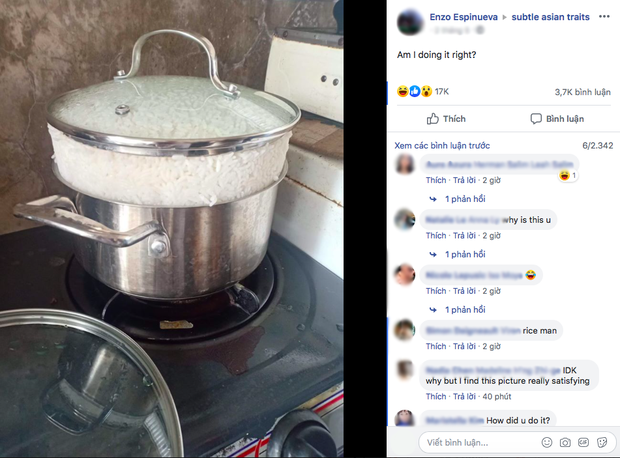
Task: Open the rice pot photo
Action: coord(172,229)
